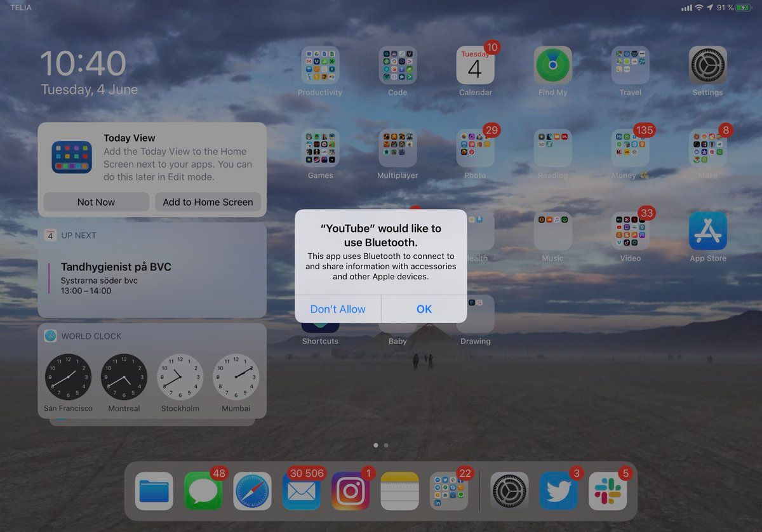Tap Add to Home Screen button

click(208, 202)
